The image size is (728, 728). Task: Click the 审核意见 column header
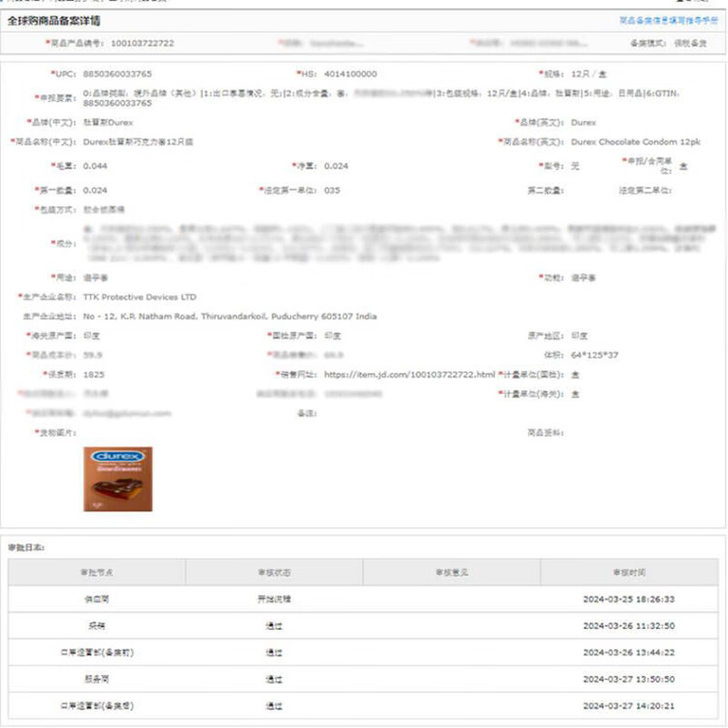[451, 572]
